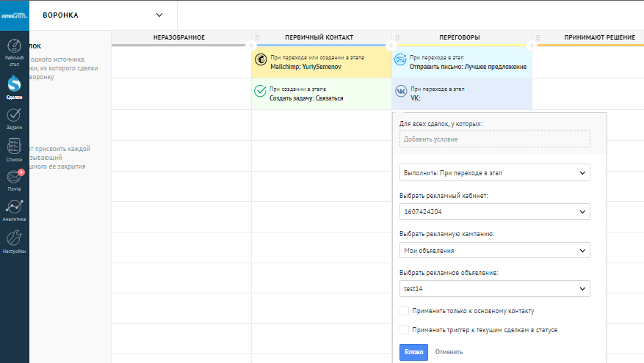Open Аналитика chart icon in sidebar

[14, 209]
